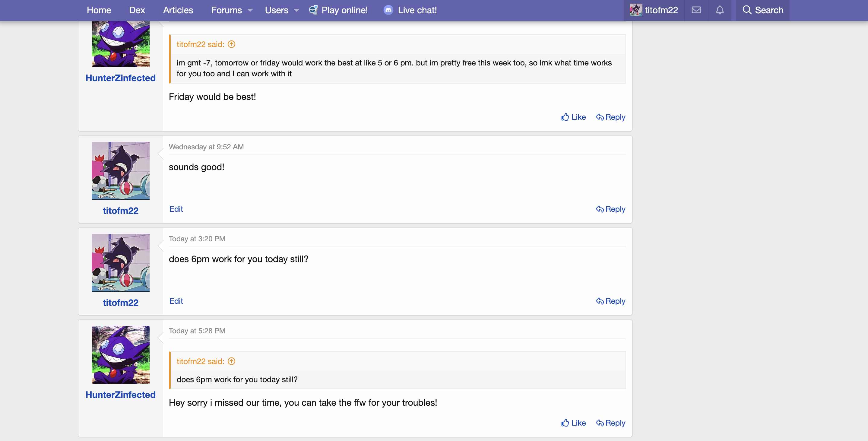Reply to the 'does 6pm work' post
Screen dimensions: 868x441
tap(610, 301)
